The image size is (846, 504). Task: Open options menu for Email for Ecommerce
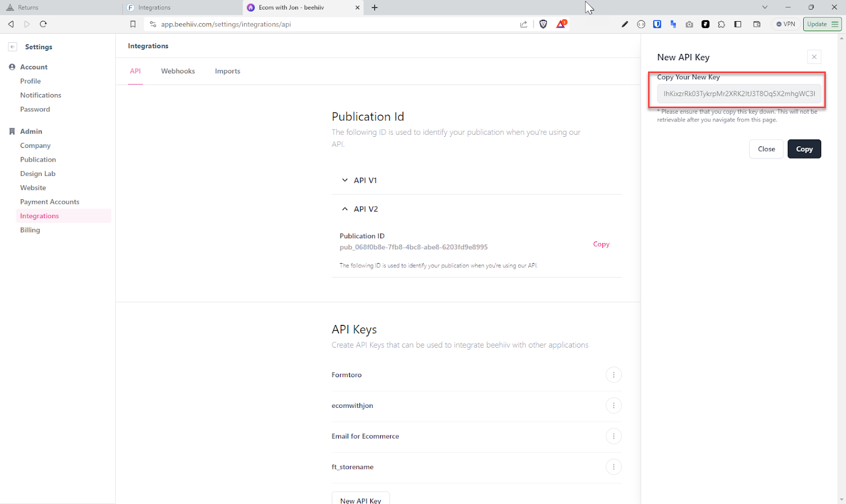click(613, 436)
